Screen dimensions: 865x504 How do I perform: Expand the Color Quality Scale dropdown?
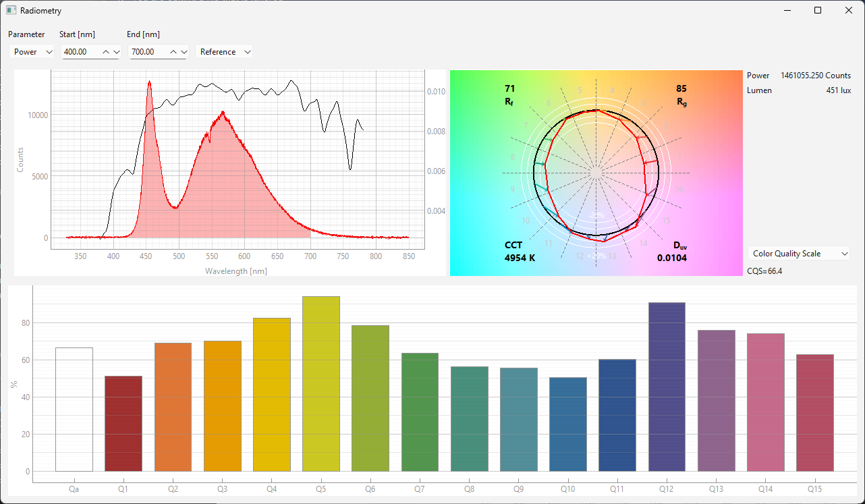(799, 254)
